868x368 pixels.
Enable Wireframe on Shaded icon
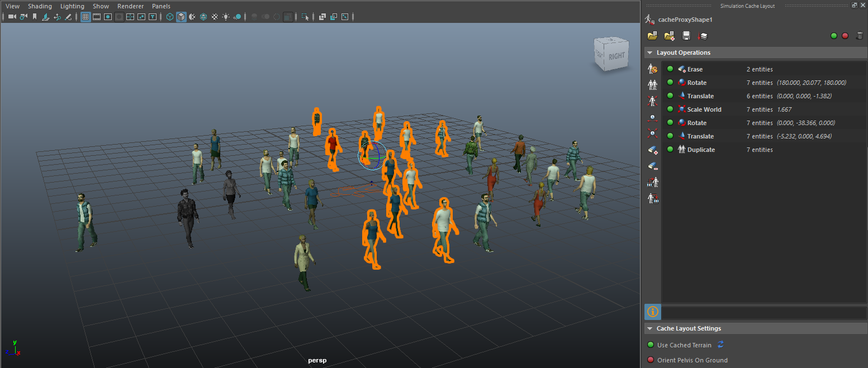203,17
